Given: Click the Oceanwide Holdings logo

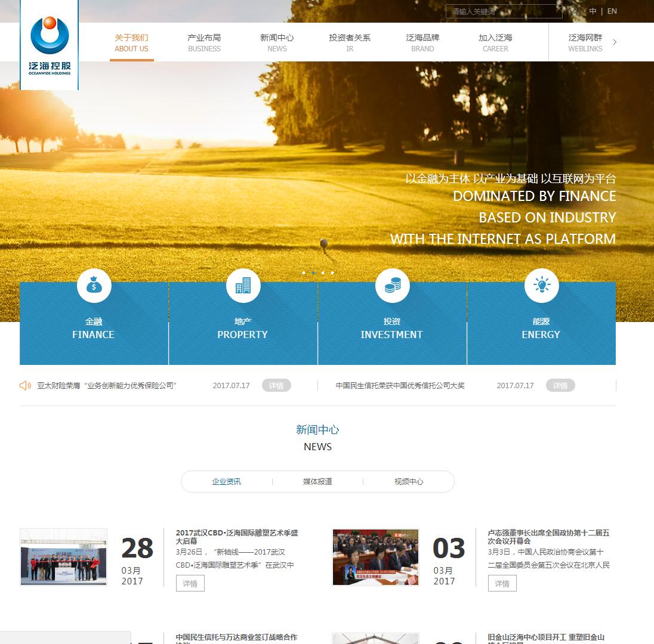Looking at the screenshot, I should click(49, 45).
